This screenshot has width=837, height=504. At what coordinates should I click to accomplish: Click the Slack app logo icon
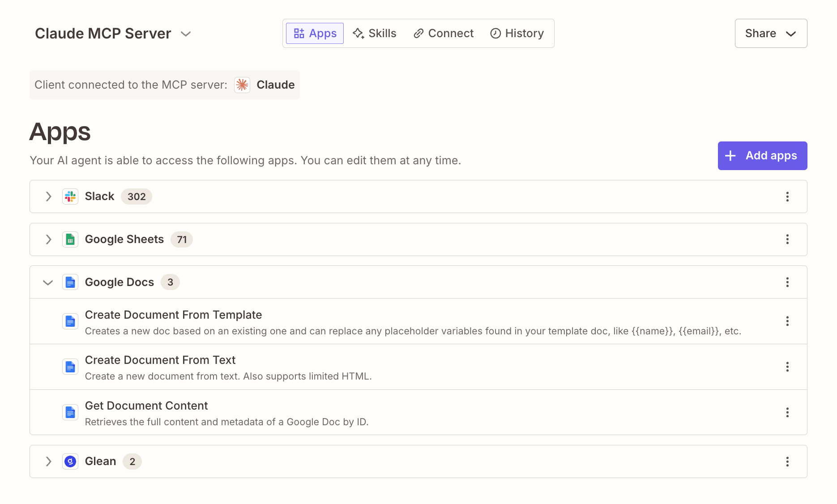[70, 196]
